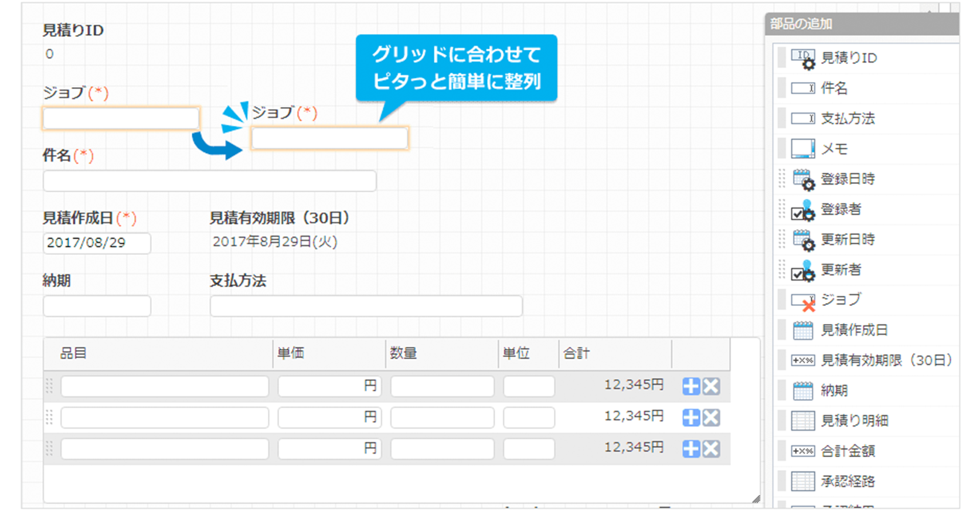Grab the second detail row drag handle
This screenshot has height=511, width=980.
pos(49,417)
